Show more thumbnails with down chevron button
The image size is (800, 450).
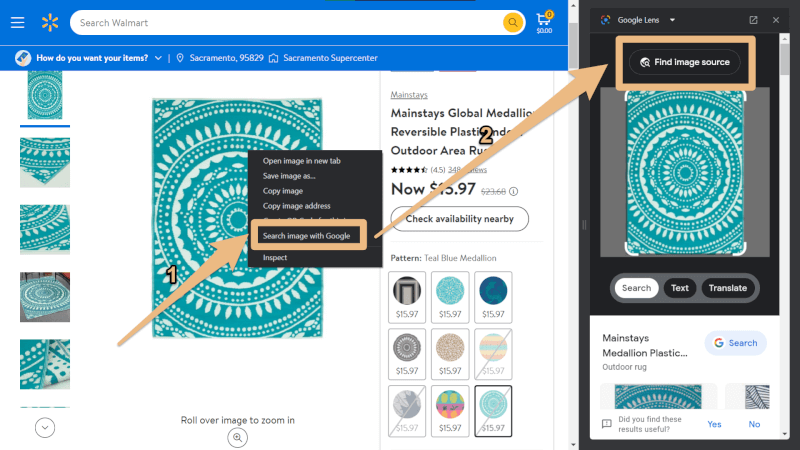point(45,428)
